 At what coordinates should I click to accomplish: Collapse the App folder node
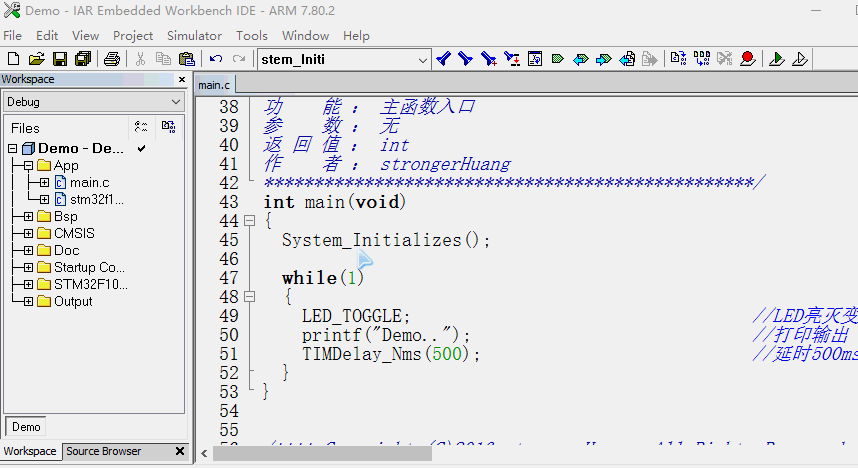point(29,165)
